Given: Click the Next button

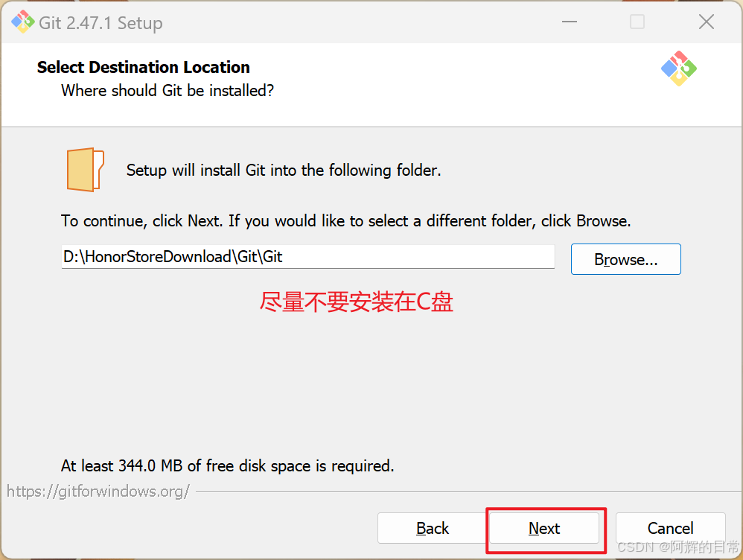Looking at the screenshot, I should pos(544,528).
